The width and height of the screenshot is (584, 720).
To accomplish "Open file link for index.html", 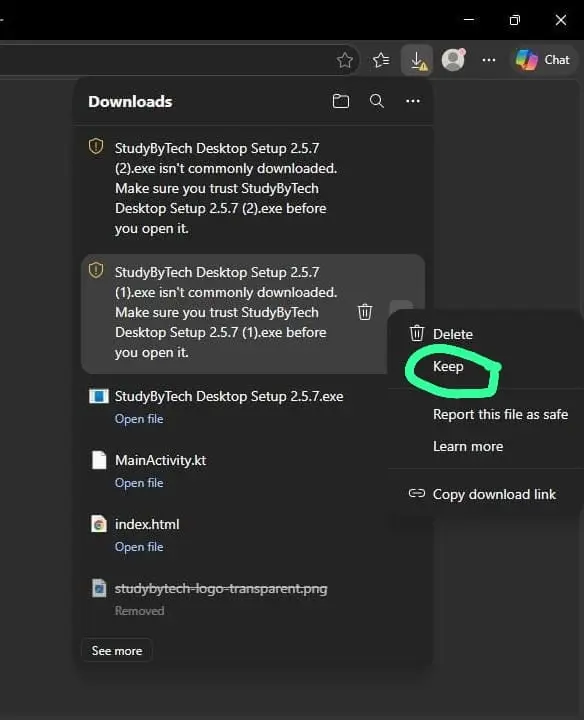I will click(x=139, y=547).
